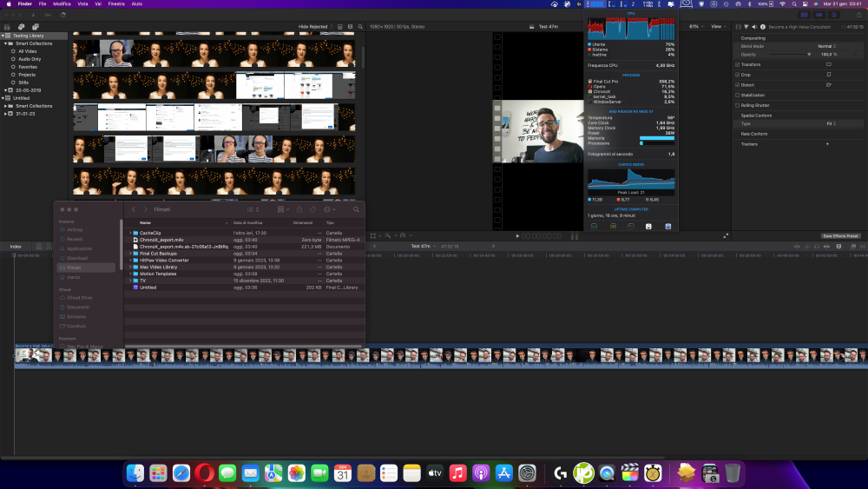Click the Import Media down-arrow toolbar button
868x489 pixels.
click(x=33, y=15)
